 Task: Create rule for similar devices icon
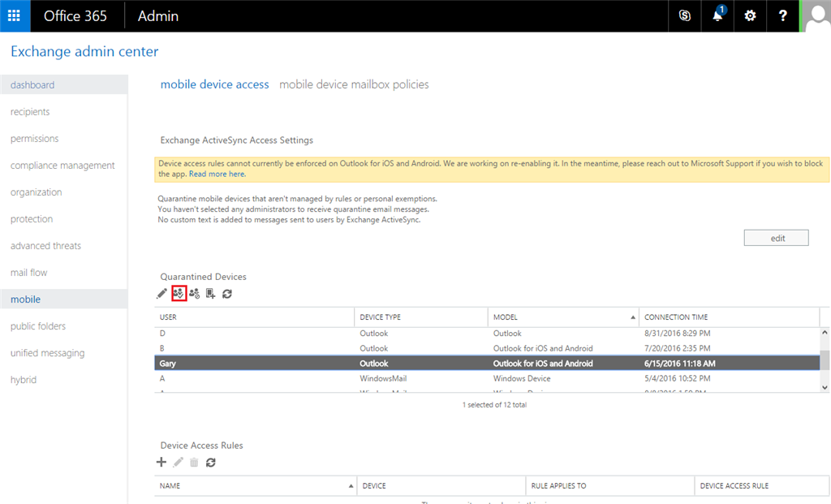click(x=210, y=294)
